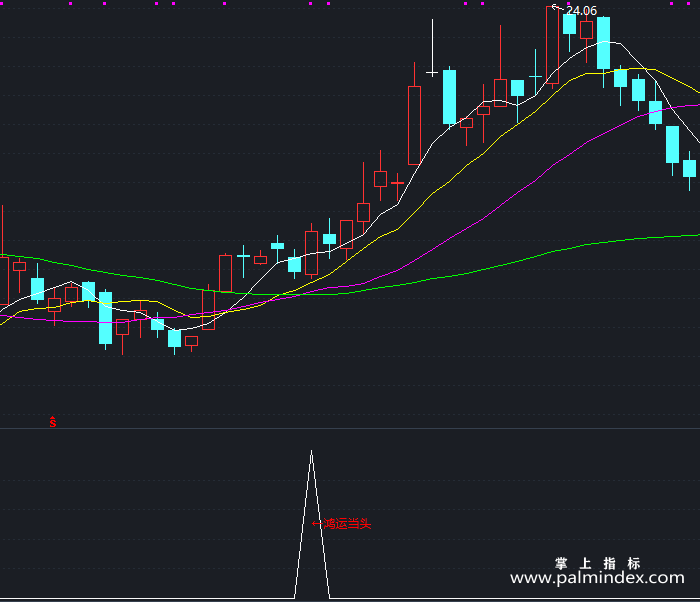This screenshot has width=700, height=602.
Task: Select the red S signal marker
Action: 53,422
